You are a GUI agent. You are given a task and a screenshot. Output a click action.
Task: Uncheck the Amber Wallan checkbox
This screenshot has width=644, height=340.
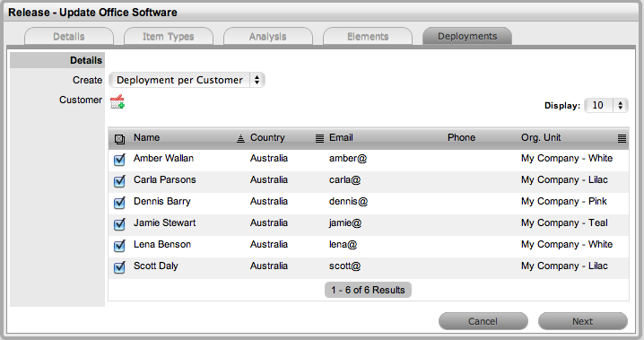pyautogui.click(x=119, y=160)
